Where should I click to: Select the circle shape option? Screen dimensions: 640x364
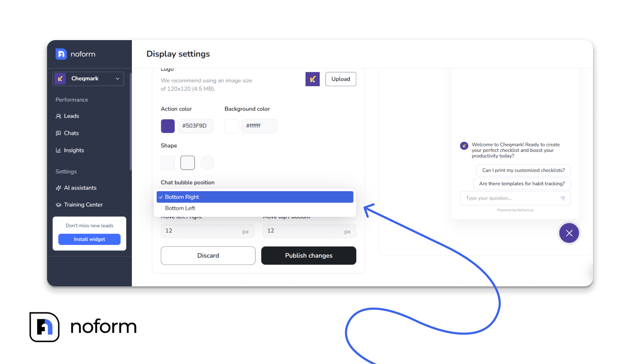coord(207,163)
